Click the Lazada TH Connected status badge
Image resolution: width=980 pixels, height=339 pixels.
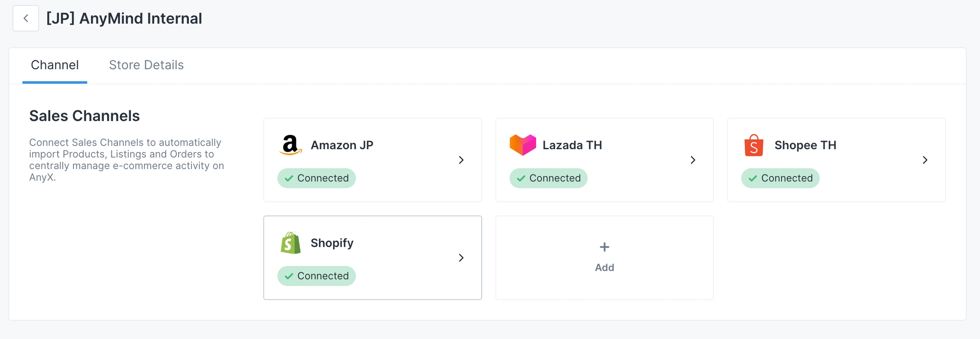548,178
